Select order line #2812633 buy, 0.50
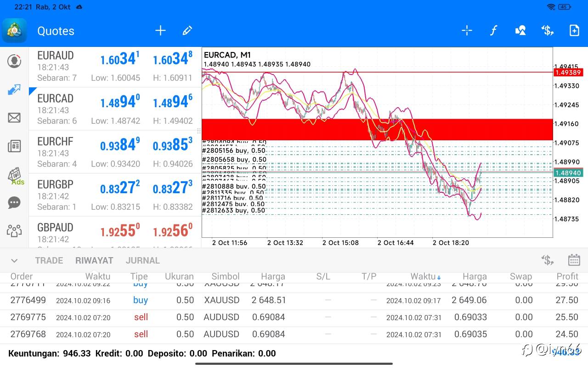588x368 pixels. (234, 210)
